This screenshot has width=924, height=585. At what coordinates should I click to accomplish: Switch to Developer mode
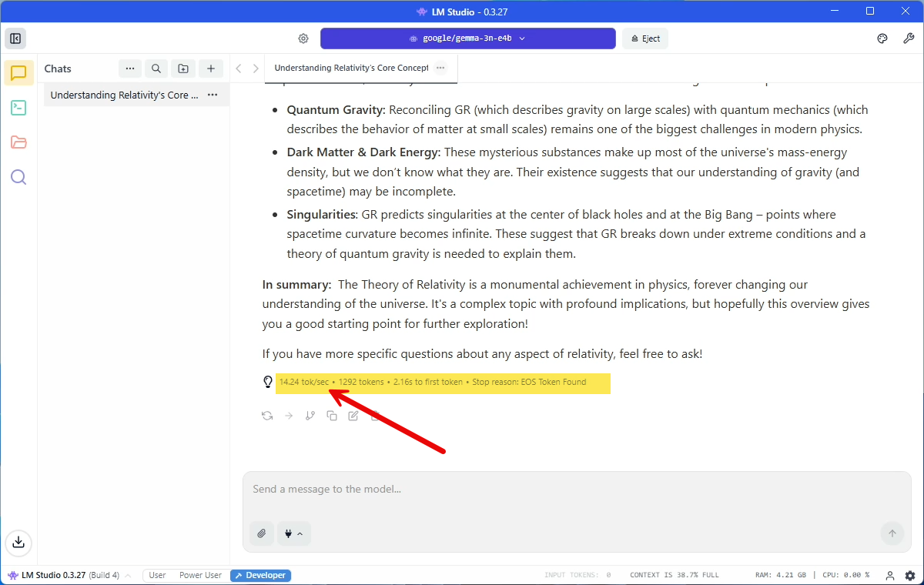[x=260, y=575]
